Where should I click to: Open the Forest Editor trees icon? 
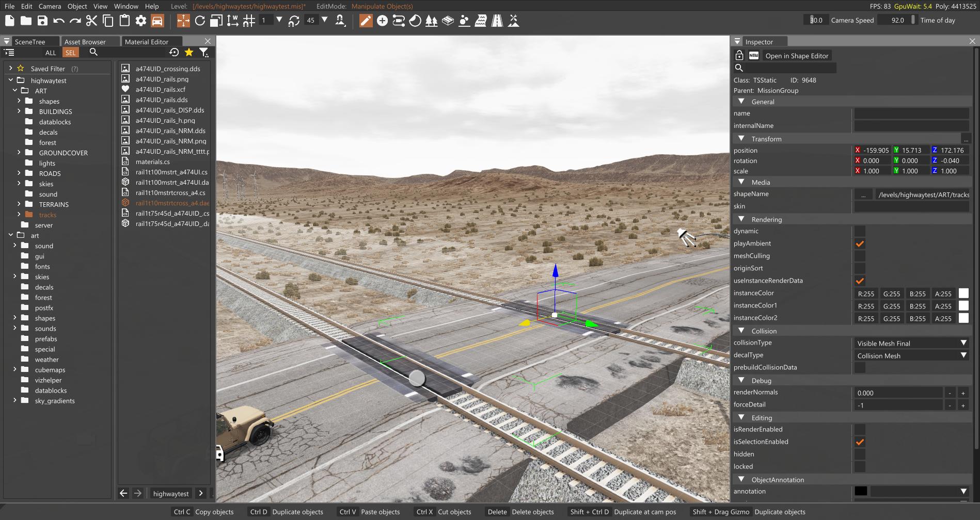pos(432,21)
